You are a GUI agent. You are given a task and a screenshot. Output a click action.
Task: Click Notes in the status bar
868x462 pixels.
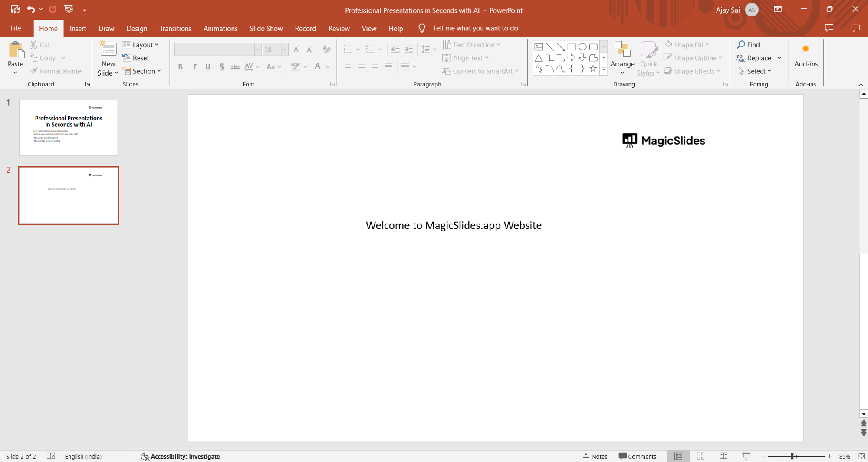[x=595, y=456]
